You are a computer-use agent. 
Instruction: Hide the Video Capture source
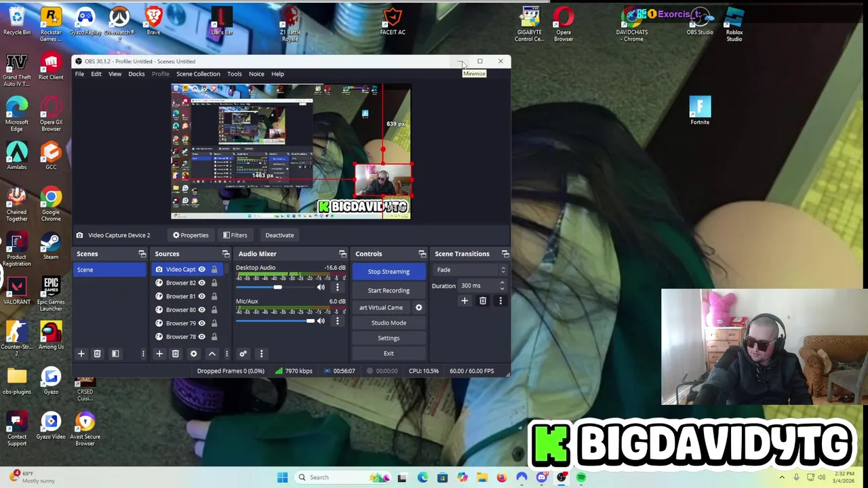point(201,270)
